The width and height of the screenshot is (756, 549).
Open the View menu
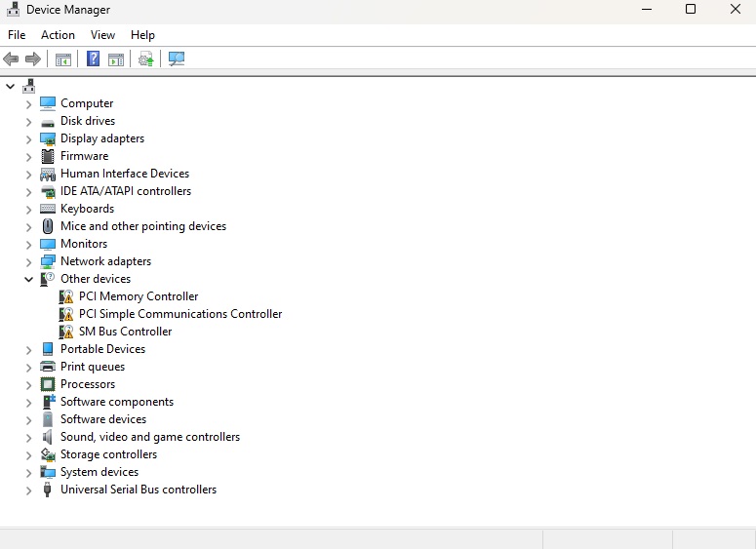coord(102,35)
